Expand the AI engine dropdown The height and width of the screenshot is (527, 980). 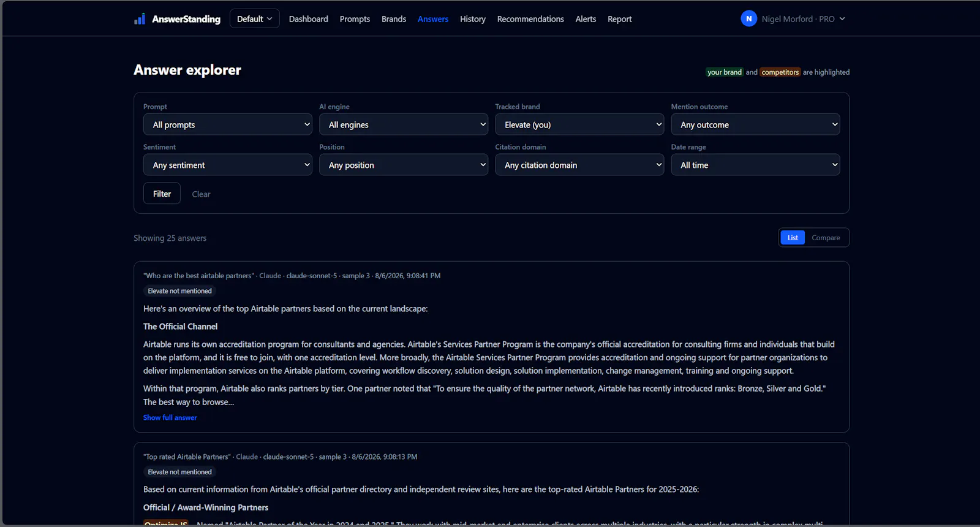404,124
